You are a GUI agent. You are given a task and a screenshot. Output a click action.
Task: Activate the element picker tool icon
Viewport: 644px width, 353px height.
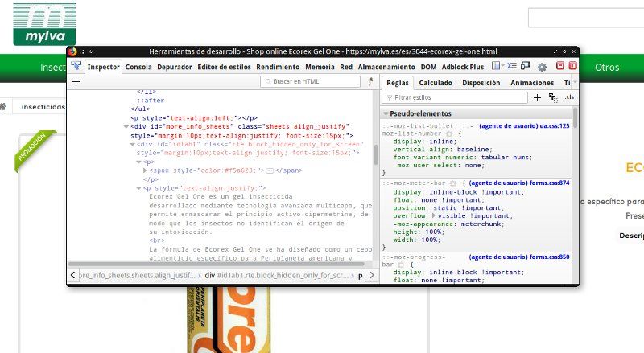pos(76,66)
